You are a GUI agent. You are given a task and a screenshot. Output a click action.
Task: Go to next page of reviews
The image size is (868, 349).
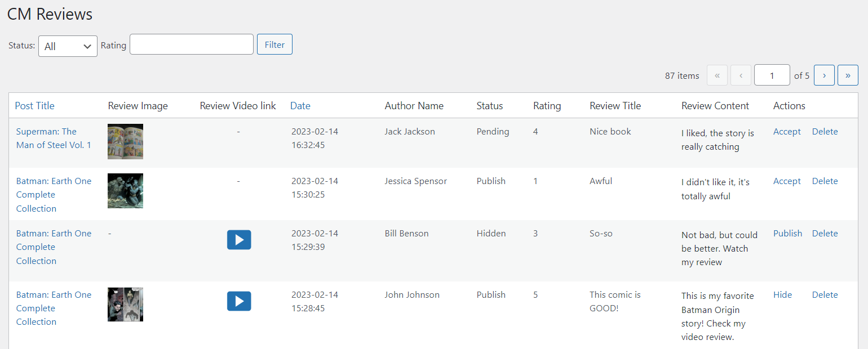point(824,75)
